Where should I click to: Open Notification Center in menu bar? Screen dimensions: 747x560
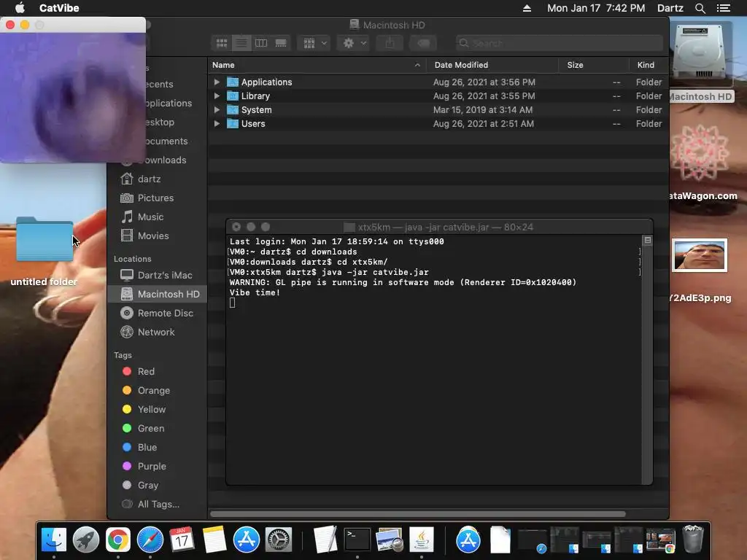(724, 8)
